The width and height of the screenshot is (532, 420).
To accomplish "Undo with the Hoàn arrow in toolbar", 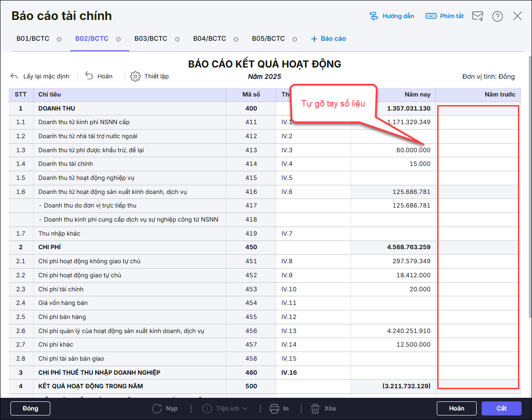I will [x=89, y=76].
